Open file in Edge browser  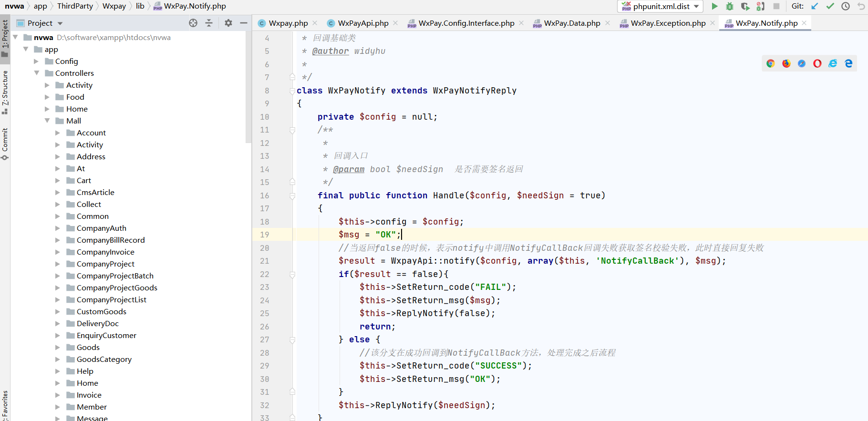(x=848, y=63)
